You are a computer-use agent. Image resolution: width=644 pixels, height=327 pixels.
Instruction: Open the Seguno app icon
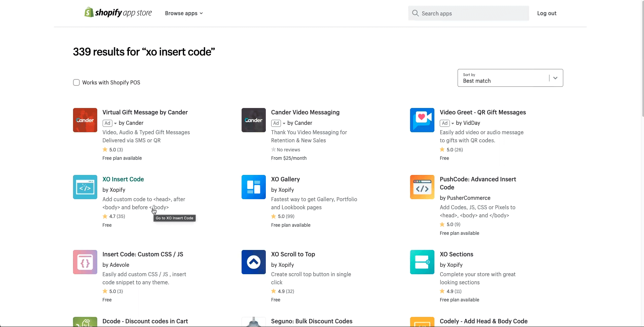(x=254, y=322)
